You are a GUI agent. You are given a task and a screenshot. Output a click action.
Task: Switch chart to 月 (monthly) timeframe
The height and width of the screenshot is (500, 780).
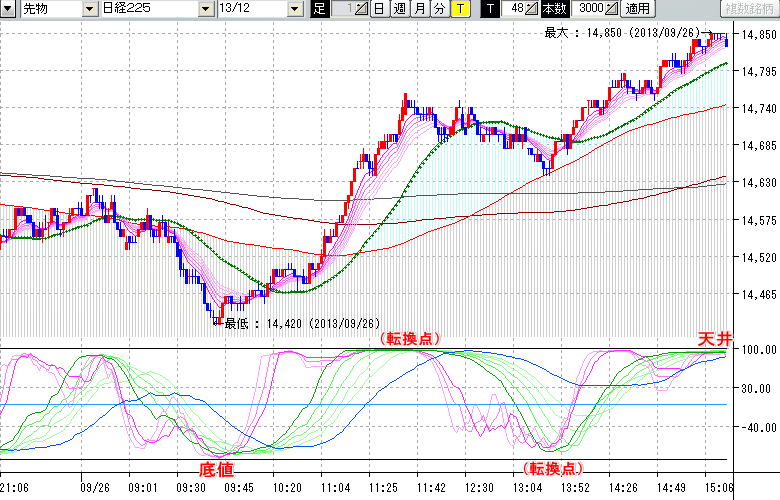coord(419,9)
